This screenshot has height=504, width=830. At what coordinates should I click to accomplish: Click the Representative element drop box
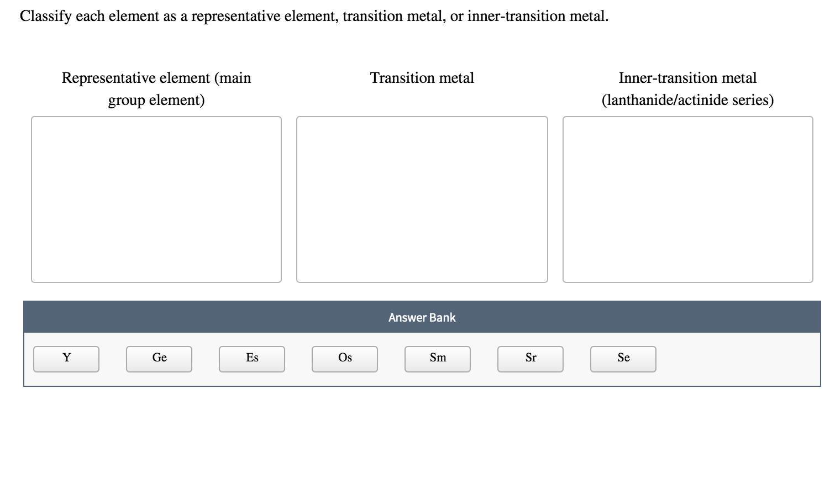pos(156,199)
